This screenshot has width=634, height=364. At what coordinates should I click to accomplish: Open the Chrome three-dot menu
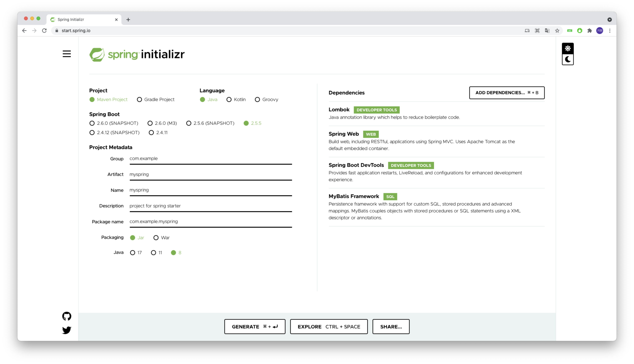pyautogui.click(x=610, y=31)
